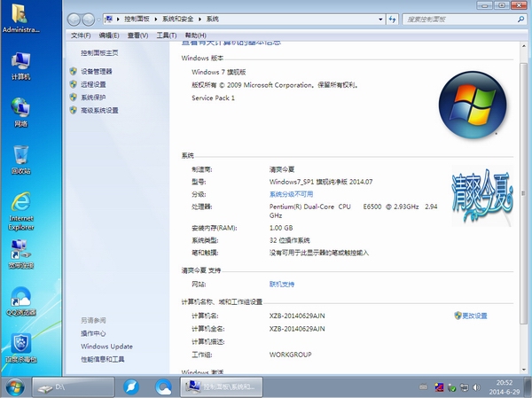This screenshot has height=398, width=532.
Task: Expand the arrow after 系统和安全 breadcrumb
Action: pos(199,20)
